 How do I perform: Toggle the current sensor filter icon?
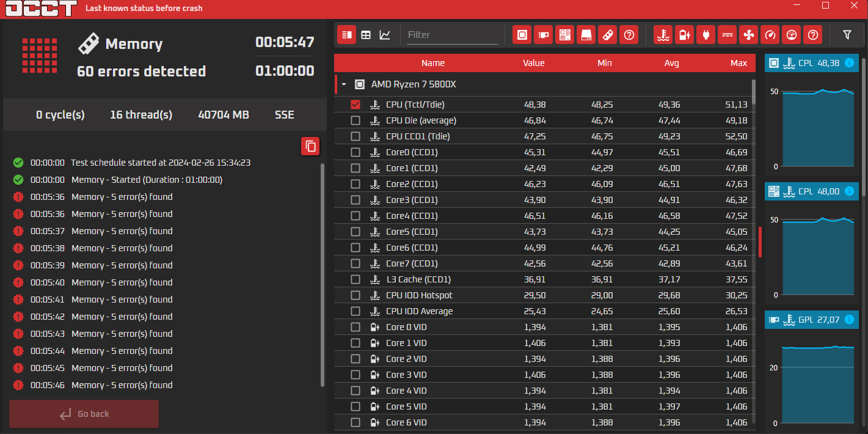[727, 35]
